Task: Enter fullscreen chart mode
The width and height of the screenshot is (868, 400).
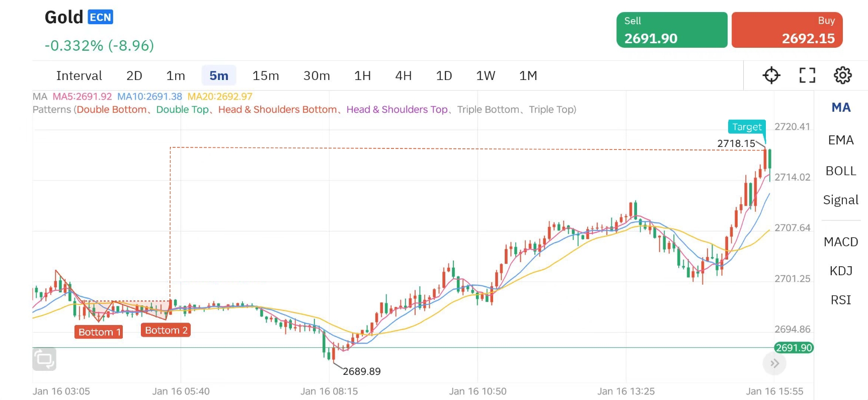Action: tap(807, 75)
